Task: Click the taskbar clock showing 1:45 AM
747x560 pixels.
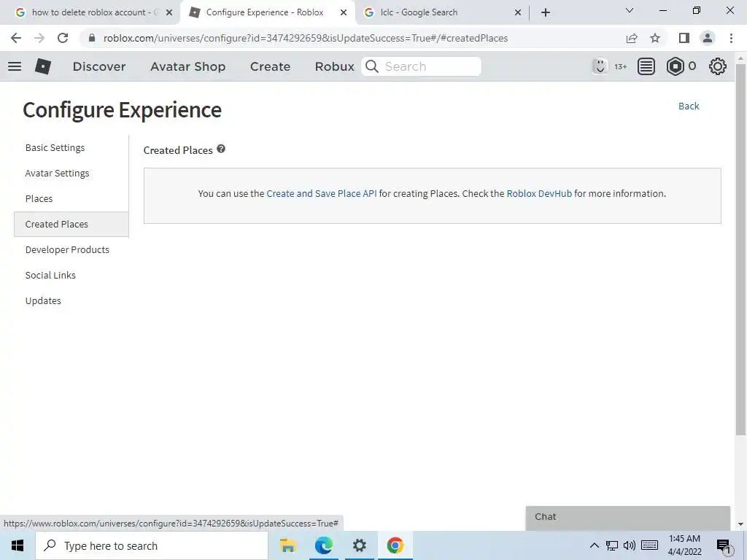Action: tap(684, 545)
